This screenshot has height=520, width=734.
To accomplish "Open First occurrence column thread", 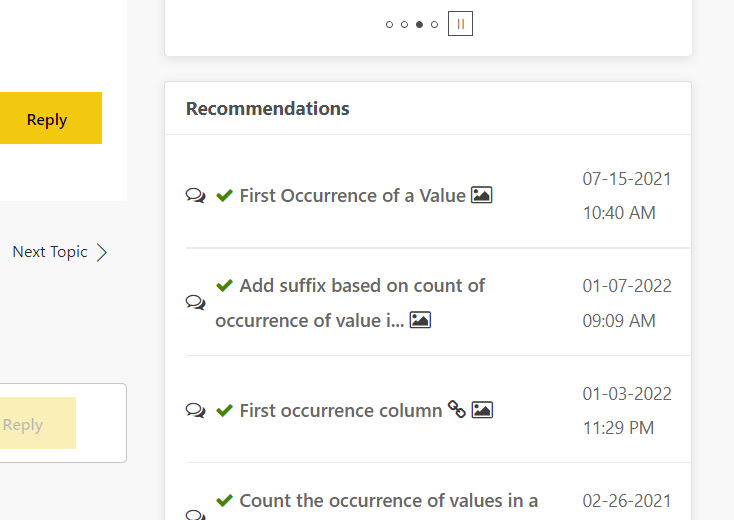I will pos(341,410).
